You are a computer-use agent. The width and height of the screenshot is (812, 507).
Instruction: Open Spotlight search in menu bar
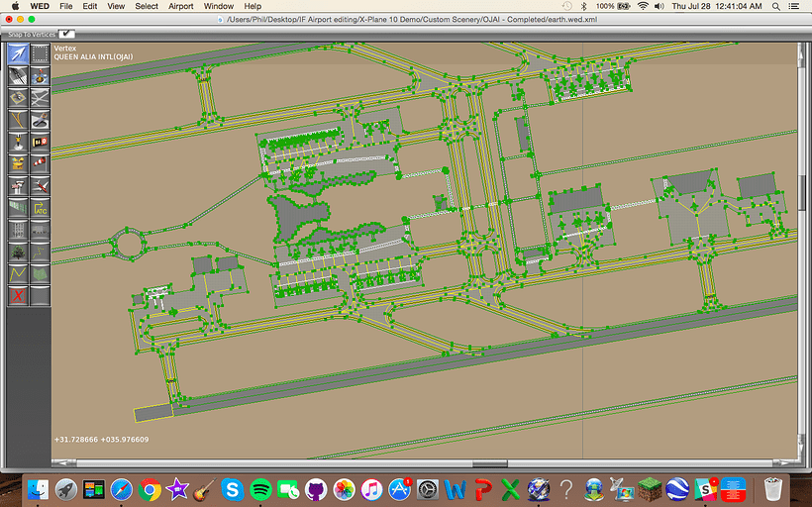(x=775, y=6)
